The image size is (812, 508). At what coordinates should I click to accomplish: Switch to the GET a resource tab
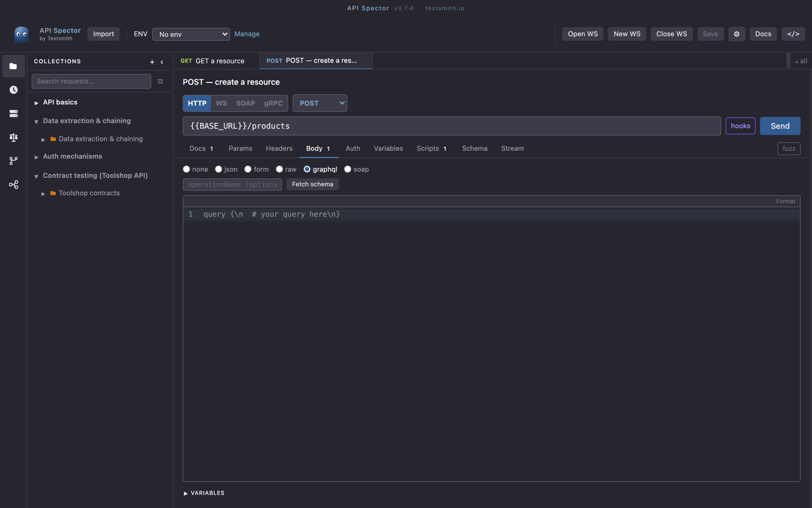tap(216, 61)
